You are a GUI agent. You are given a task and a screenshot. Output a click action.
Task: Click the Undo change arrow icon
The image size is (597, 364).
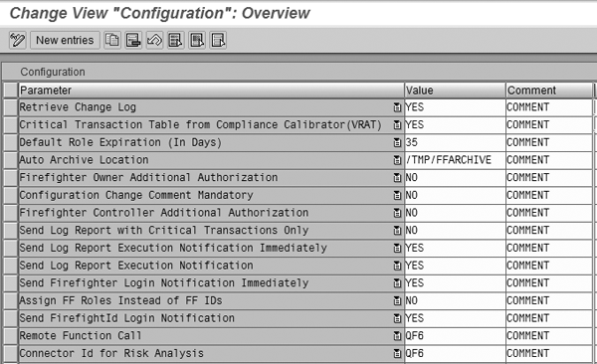point(154,40)
